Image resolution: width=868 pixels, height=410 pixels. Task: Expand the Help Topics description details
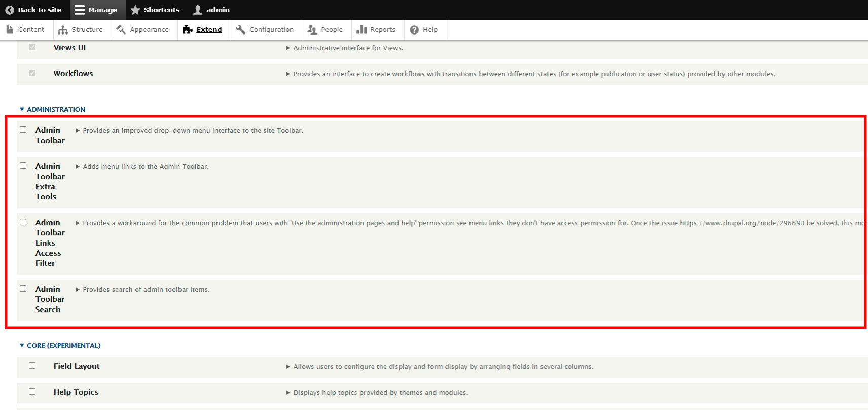click(x=377, y=393)
